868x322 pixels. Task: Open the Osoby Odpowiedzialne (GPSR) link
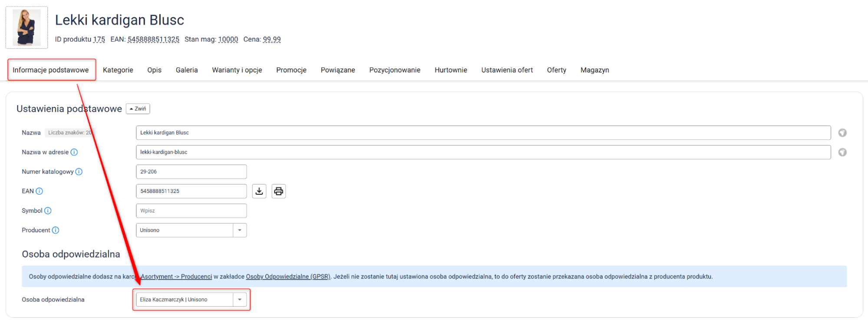287,277
